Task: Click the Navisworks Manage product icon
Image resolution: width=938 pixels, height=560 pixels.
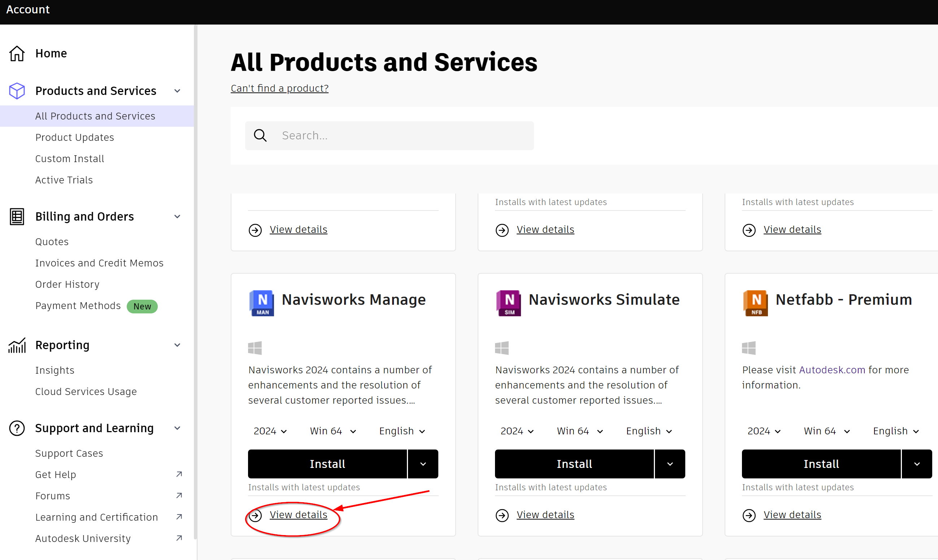Action: 262,303
